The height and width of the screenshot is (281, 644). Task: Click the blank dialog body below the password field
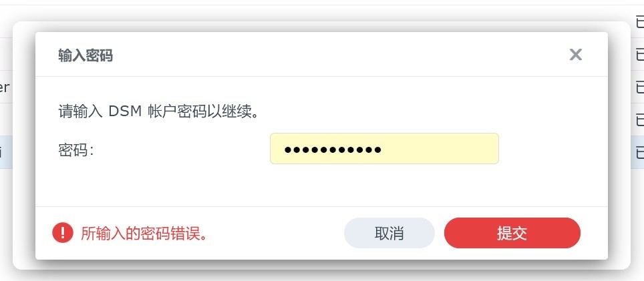321,186
